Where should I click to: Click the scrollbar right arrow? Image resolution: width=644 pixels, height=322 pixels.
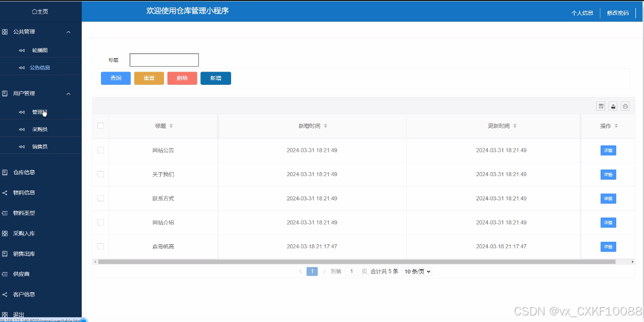pos(633,262)
